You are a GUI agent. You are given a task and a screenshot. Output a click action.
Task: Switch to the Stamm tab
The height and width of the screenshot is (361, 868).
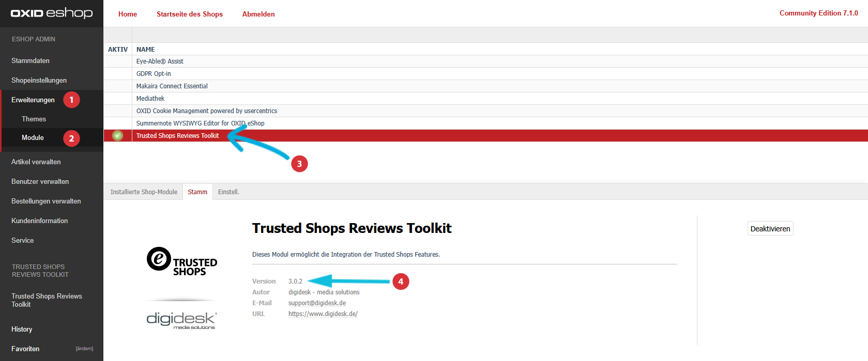[197, 192]
